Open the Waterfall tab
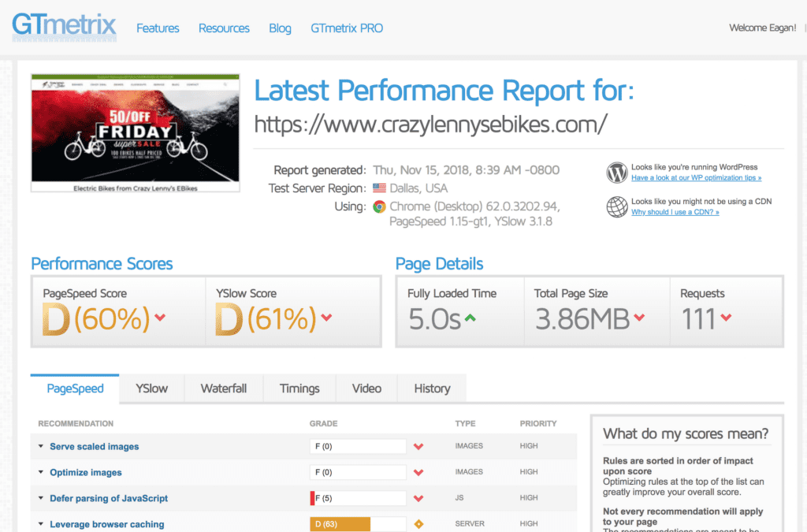807x532 pixels. pos(223,389)
